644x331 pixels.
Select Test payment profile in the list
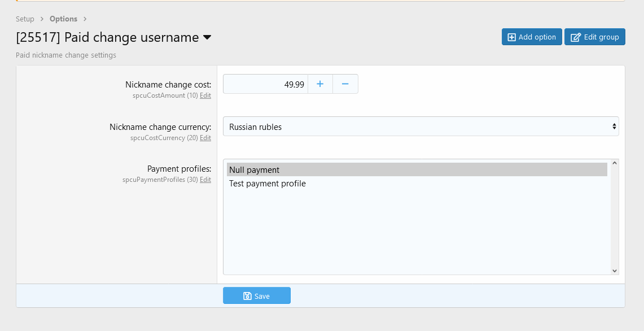(x=268, y=184)
